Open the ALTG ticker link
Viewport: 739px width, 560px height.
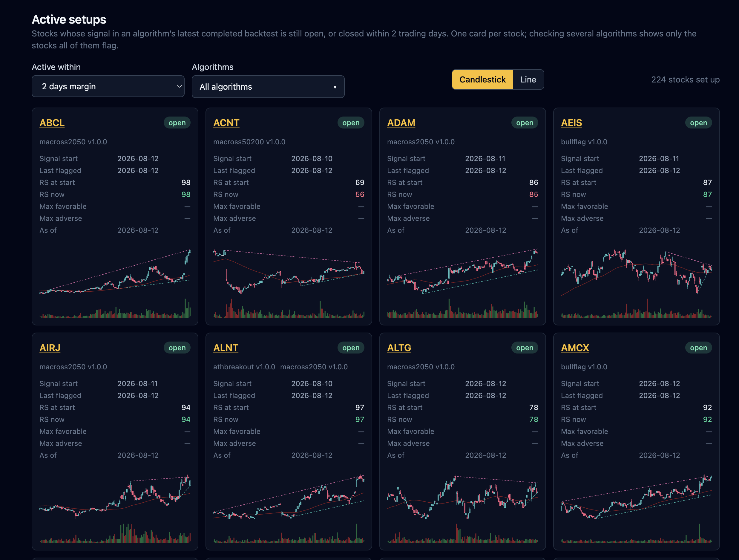[x=399, y=348]
